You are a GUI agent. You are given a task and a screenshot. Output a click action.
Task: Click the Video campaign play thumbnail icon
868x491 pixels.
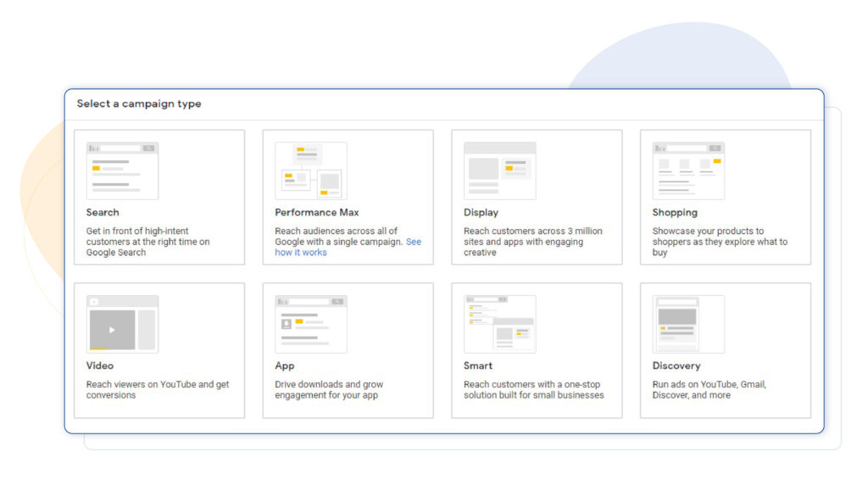coord(122,324)
